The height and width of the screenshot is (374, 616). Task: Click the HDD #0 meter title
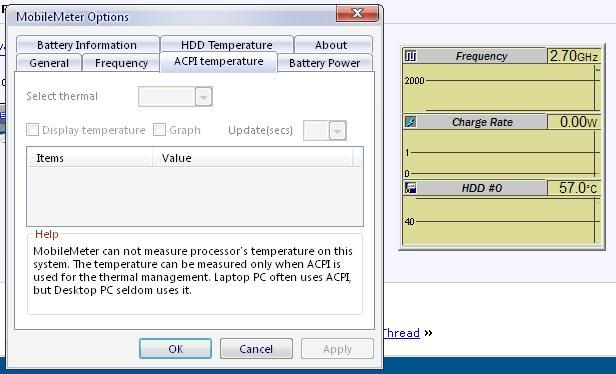[x=482, y=188]
